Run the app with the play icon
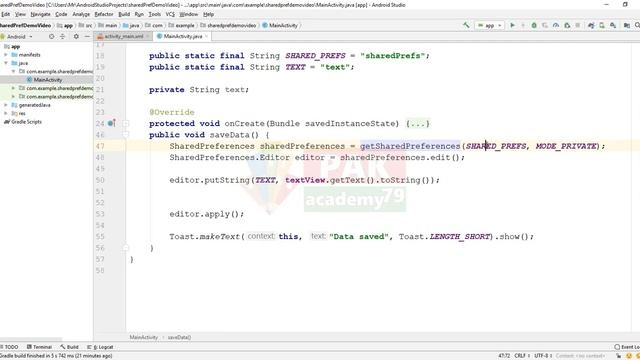 512,25
